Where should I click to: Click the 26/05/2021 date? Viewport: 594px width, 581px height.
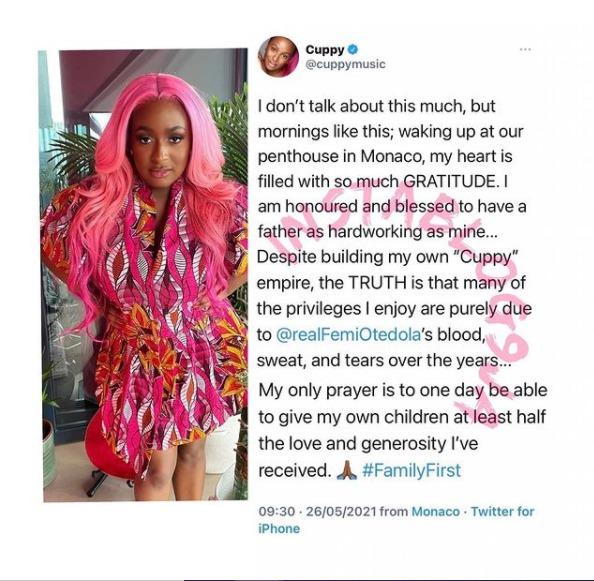[341, 512]
